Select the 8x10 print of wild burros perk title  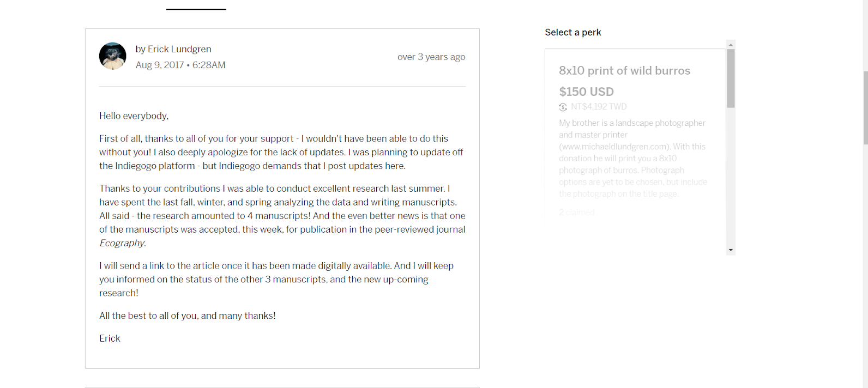point(624,71)
